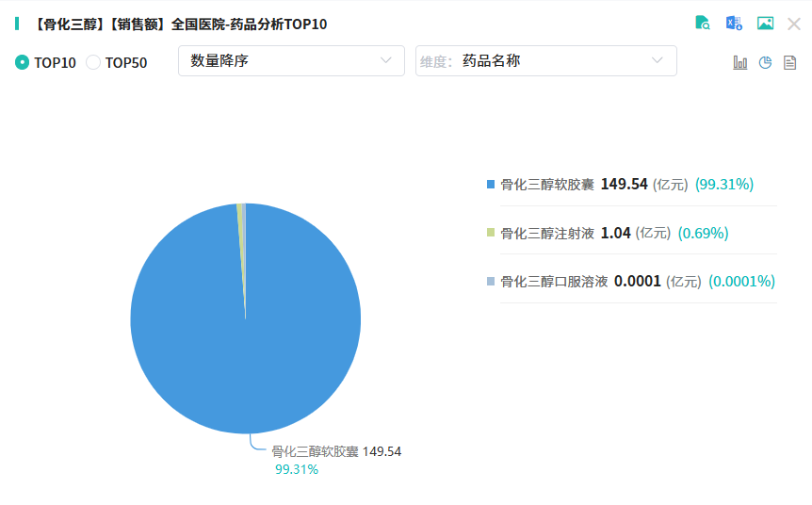The height and width of the screenshot is (505, 812).
Task: Switch to bar chart view icon
Action: point(740,63)
